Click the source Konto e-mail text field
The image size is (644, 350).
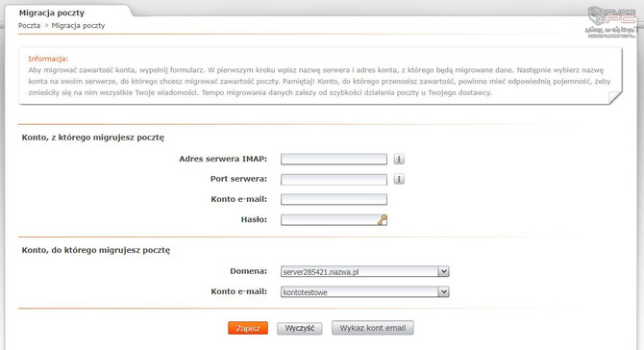coord(334,200)
